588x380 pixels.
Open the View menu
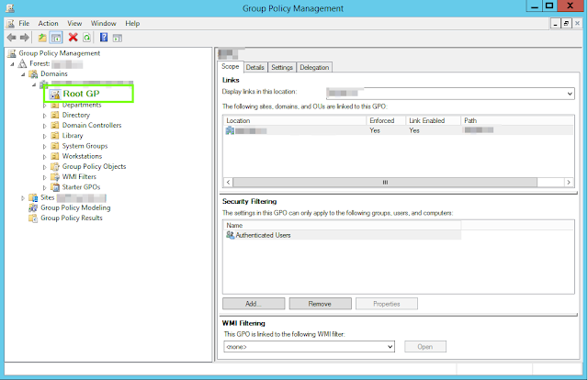tap(74, 24)
